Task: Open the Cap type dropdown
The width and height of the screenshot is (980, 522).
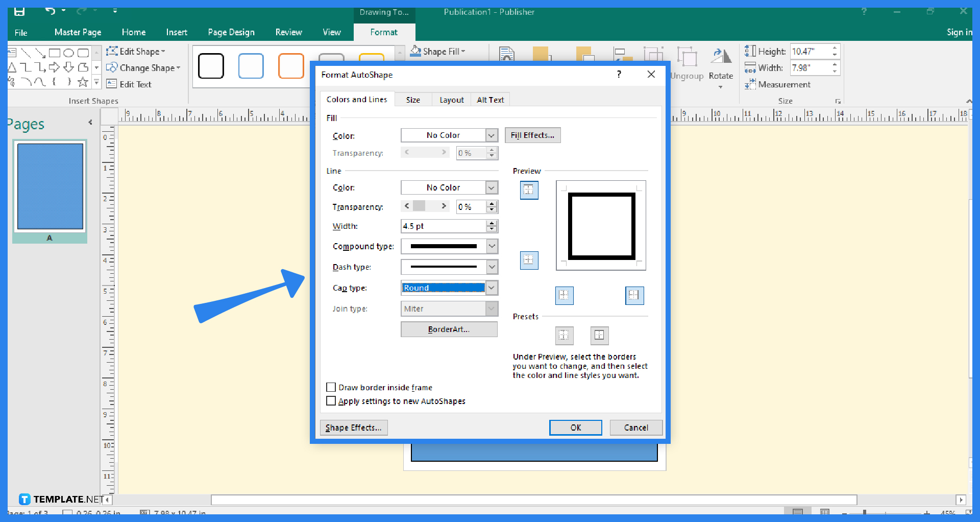Action: pyautogui.click(x=491, y=288)
